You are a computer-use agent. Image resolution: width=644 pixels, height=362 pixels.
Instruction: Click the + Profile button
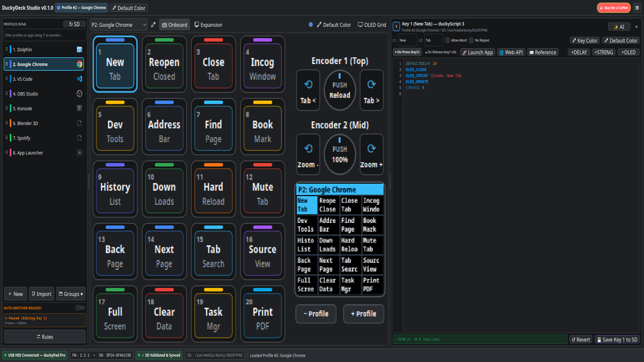(364, 314)
